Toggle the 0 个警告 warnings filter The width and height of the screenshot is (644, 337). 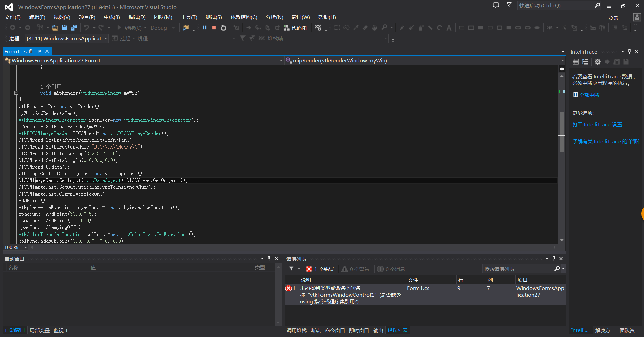pos(355,269)
